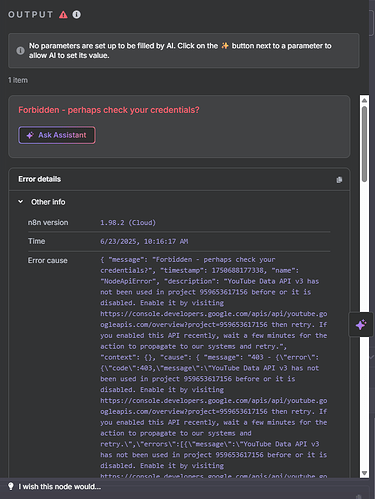Click the 'Time' row label

(x=37, y=241)
